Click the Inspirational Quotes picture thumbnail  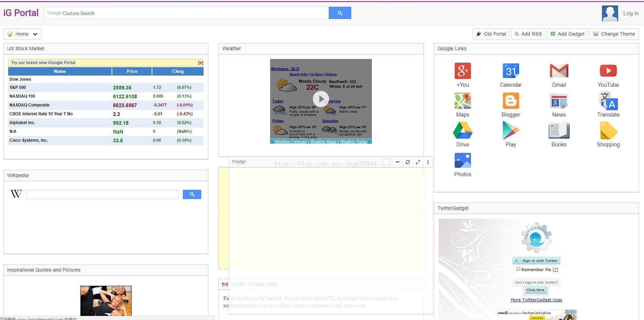(x=106, y=301)
